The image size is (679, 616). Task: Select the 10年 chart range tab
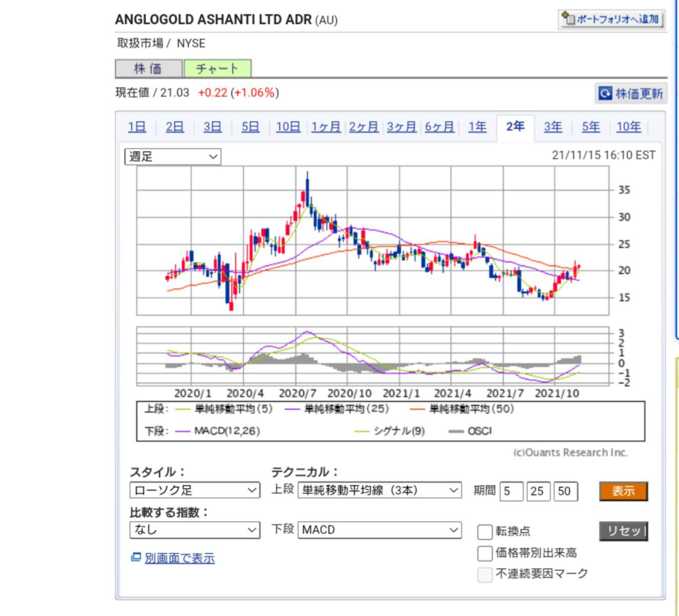point(628,127)
